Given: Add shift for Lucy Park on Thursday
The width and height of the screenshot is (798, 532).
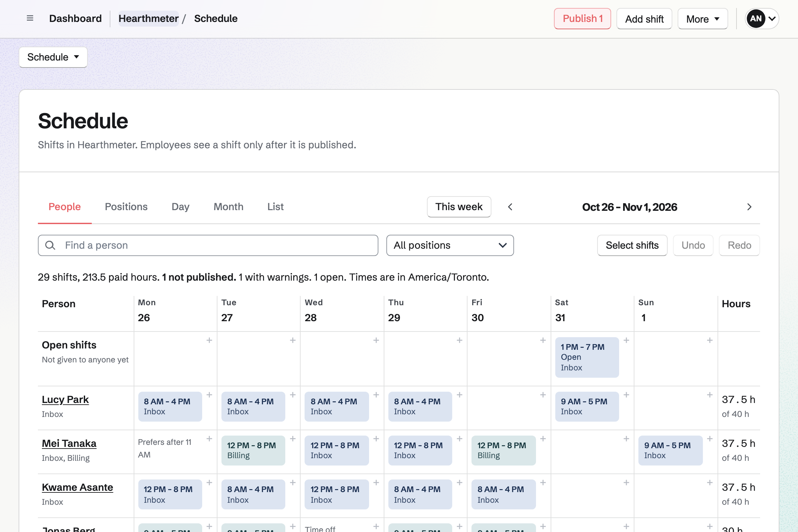Looking at the screenshot, I should pos(460,395).
